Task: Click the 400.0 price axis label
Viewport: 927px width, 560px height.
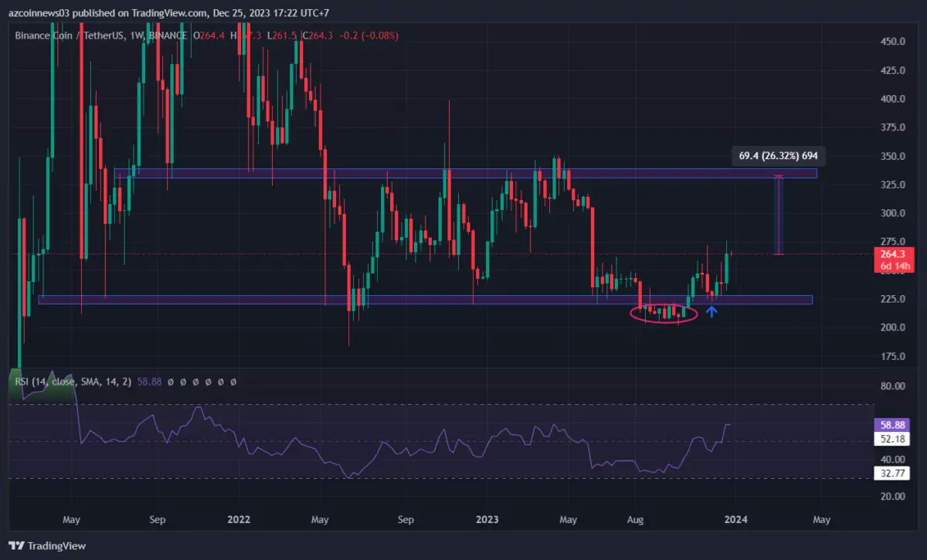Action: point(893,99)
